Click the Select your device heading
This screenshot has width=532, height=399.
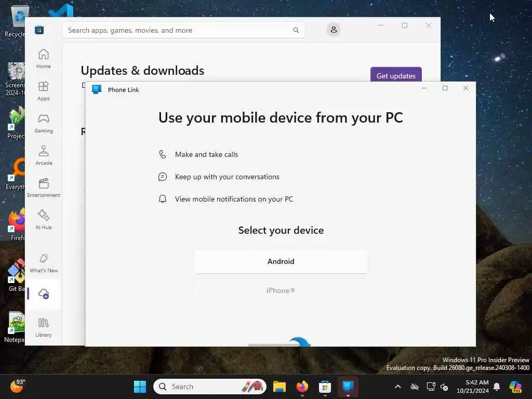281,230
